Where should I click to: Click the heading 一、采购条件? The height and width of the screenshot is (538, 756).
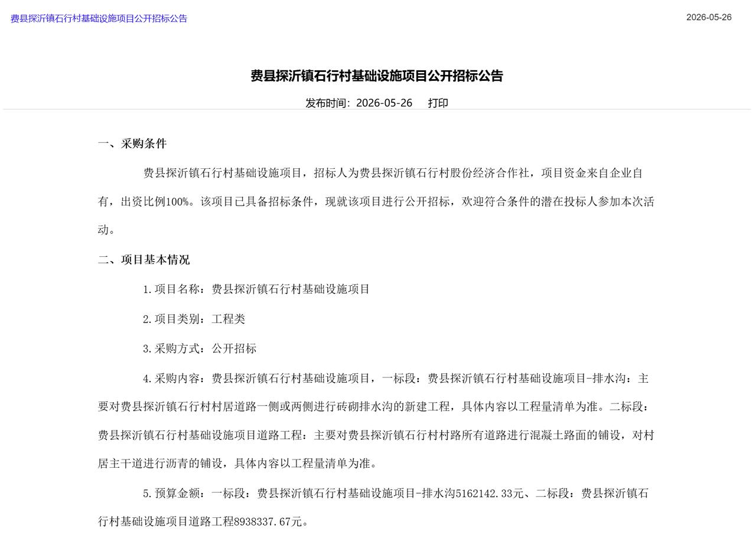coord(132,144)
